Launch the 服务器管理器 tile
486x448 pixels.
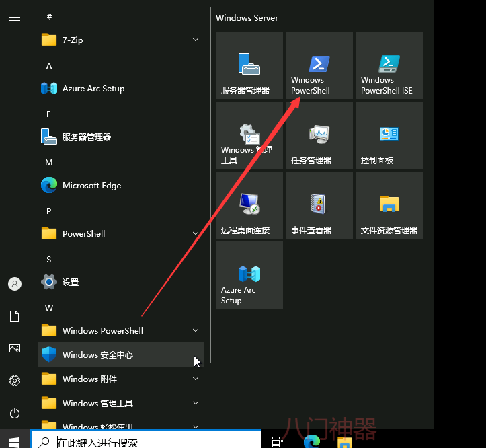tap(249, 65)
